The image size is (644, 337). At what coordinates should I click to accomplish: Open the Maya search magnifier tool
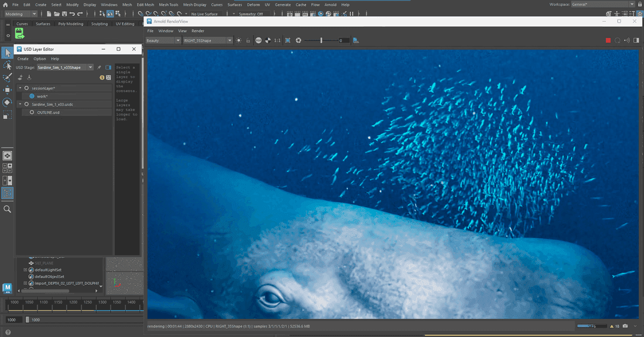coord(7,209)
